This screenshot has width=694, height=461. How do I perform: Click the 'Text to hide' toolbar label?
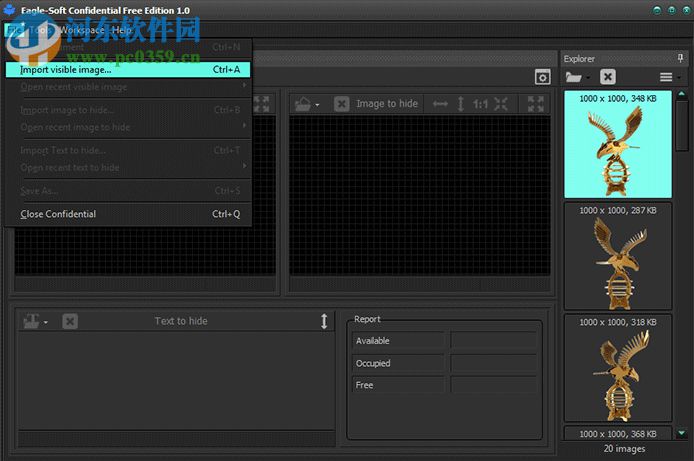point(181,321)
